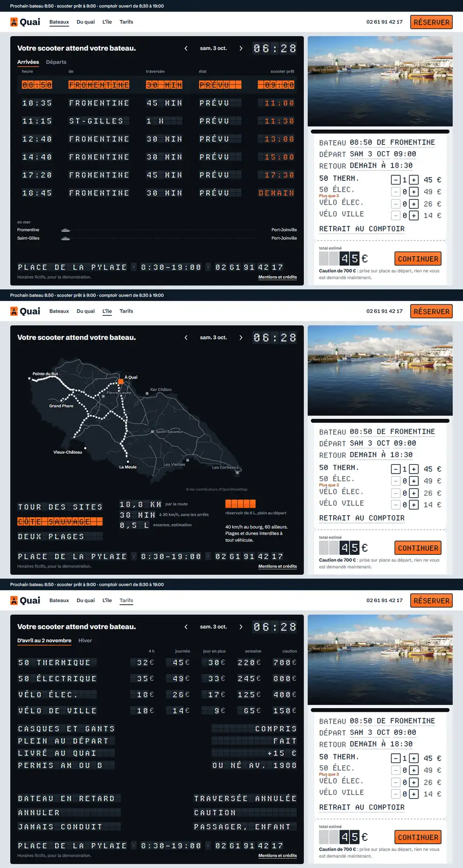The image size is (463, 868).
Task: Open Mentions et crédits under the arrivals board
Action: [x=278, y=277]
